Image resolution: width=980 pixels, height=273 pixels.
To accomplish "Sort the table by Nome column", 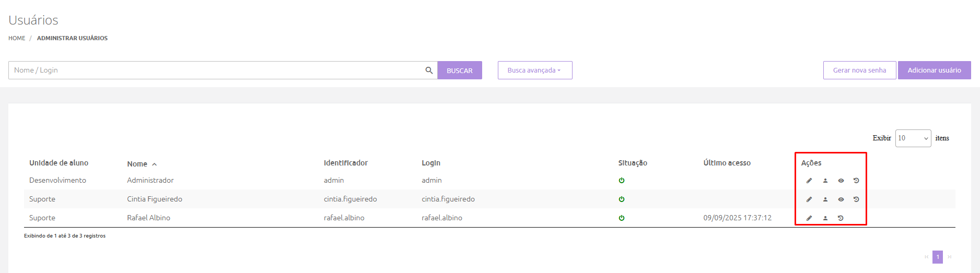I will click(x=137, y=164).
